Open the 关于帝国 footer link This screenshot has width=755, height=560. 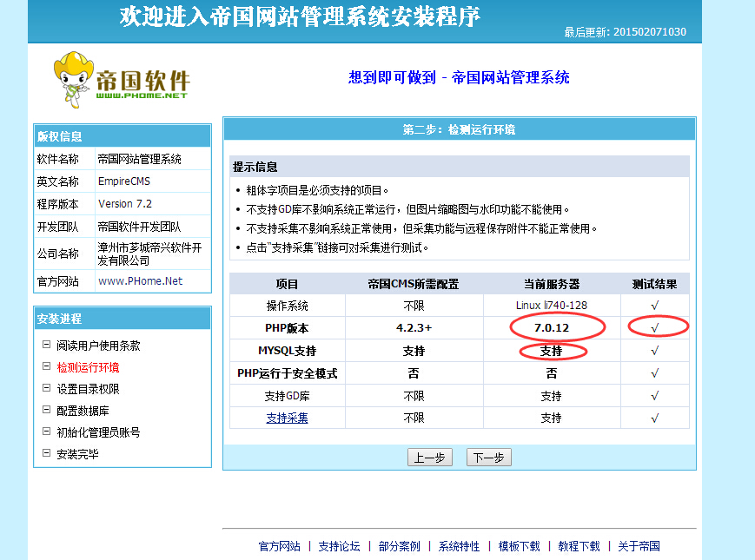639,546
